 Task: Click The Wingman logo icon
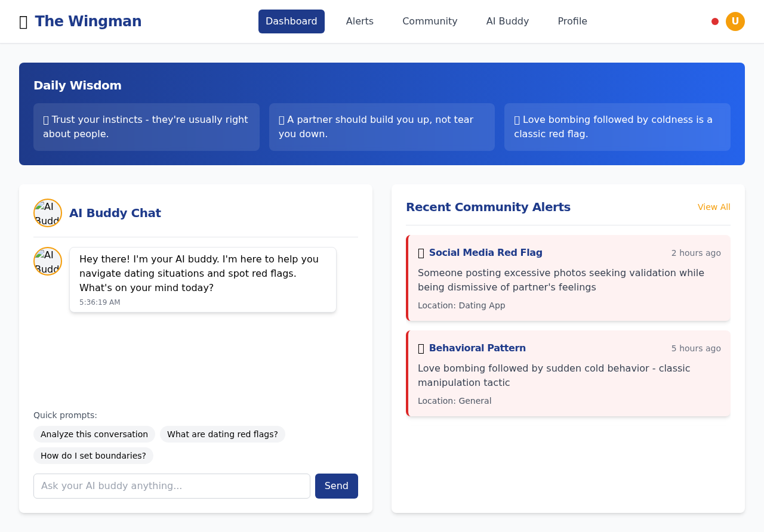point(22,21)
